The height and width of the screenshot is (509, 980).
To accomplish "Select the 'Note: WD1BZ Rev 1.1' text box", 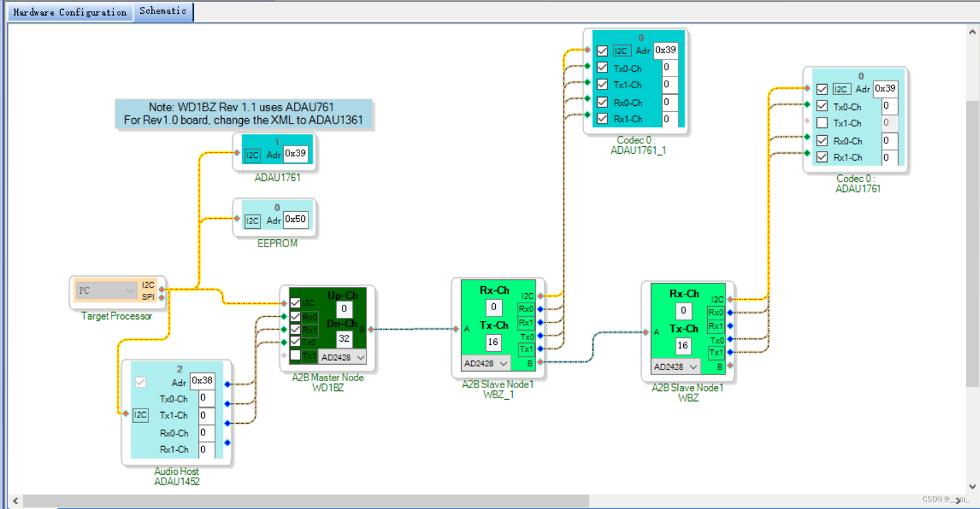I will point(244,114).
